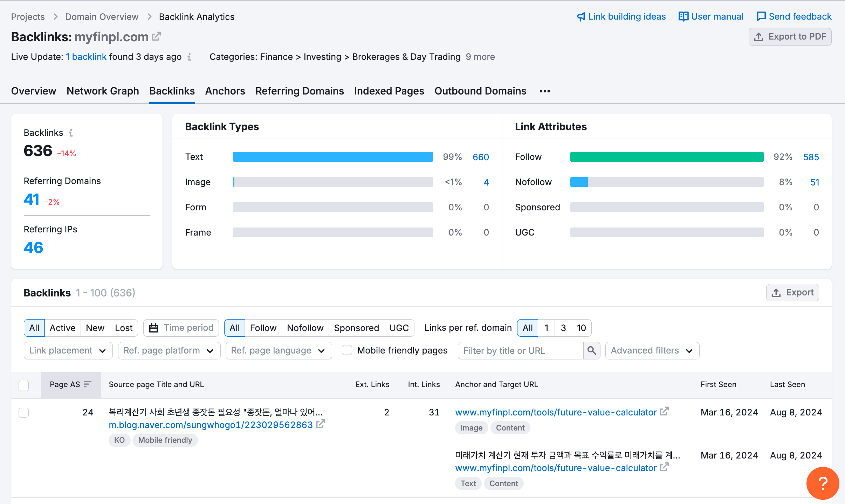Click calendar icon in Time period
This screenshot has width=845, height=504.
click(153, 328)
